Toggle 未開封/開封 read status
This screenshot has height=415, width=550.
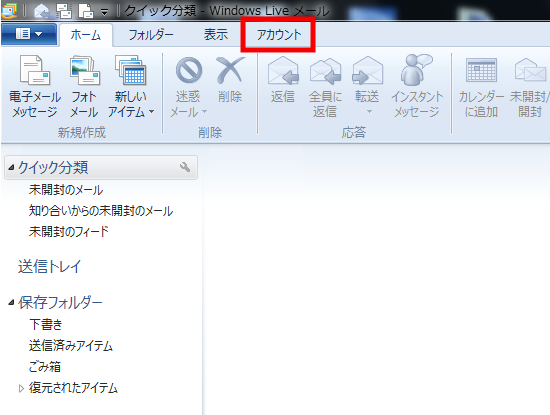(530, 87)
